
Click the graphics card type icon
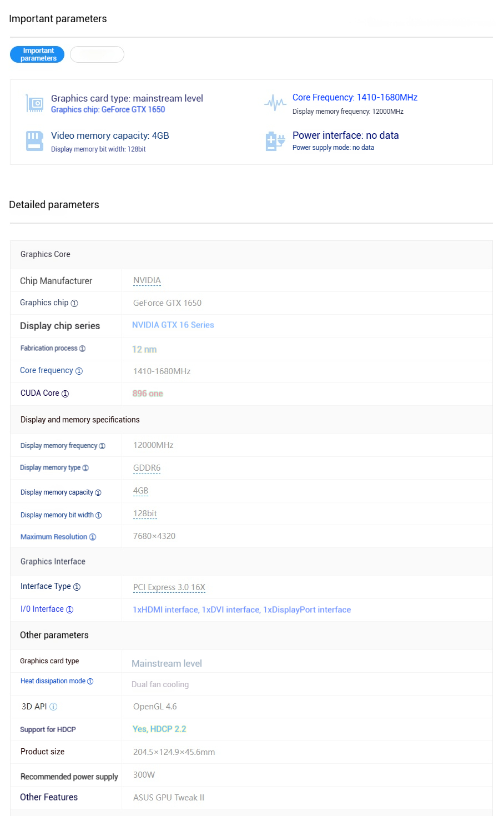[x=35, y=103]
